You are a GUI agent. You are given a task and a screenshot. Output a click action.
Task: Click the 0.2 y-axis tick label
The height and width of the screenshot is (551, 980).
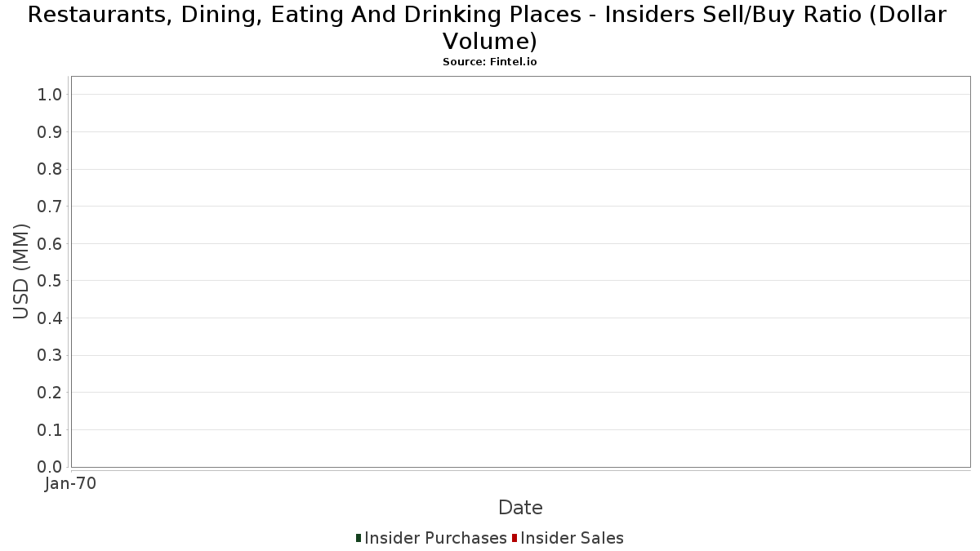tap(50, 393)
